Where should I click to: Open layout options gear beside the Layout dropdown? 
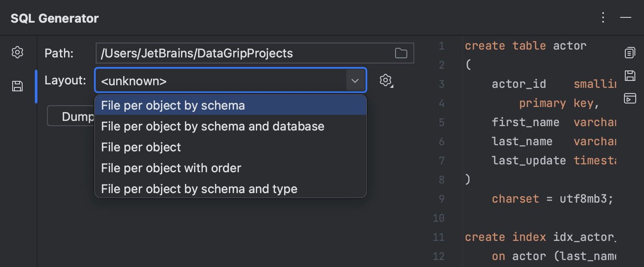click(x=386, y=80)
